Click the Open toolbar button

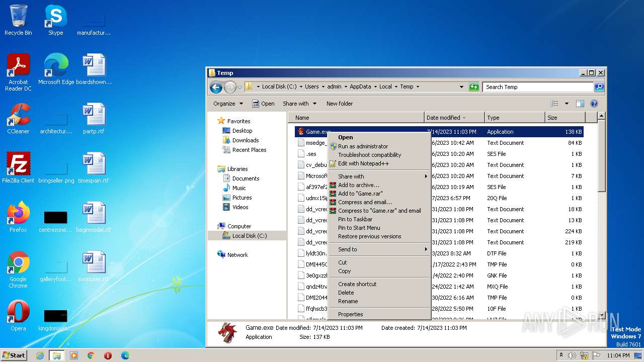pyautogui.click(x=263, y=104)
